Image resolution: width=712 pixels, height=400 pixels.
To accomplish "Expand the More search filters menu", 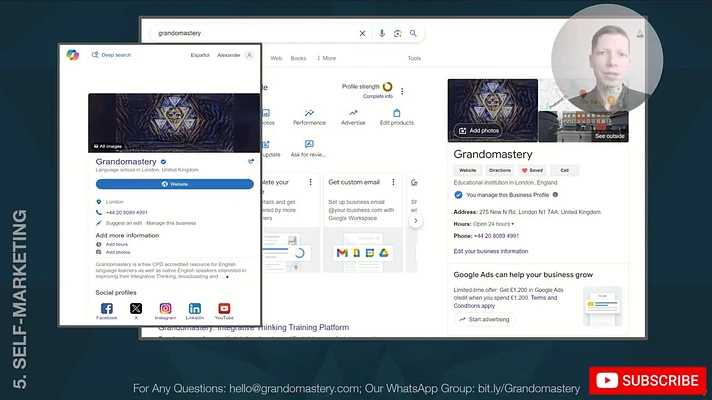I will pyautogui.click(x=326, y=58).
